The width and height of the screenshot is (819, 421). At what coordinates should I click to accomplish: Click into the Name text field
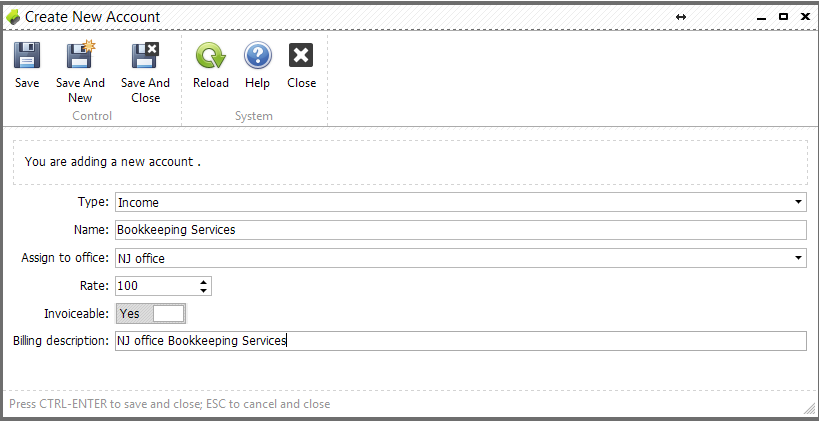[461, 230]
